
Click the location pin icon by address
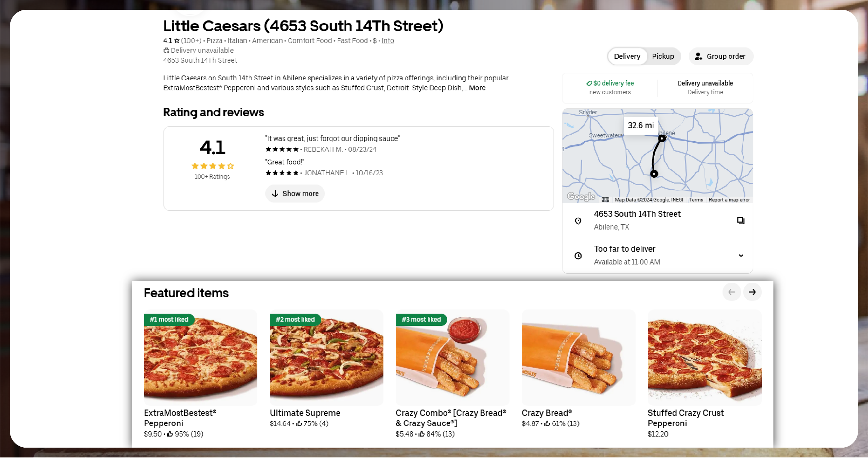tap(578, 221)
